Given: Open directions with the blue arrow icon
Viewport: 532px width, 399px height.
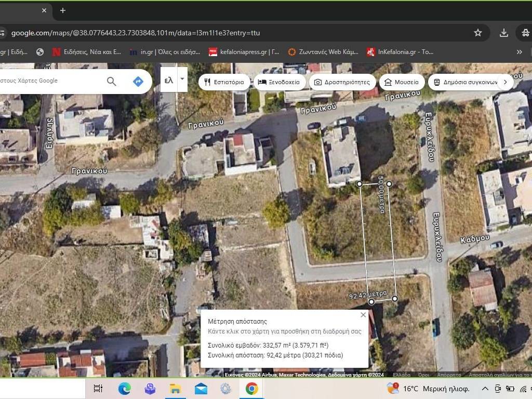Looking at the screenshot, I should click(138, 81).
